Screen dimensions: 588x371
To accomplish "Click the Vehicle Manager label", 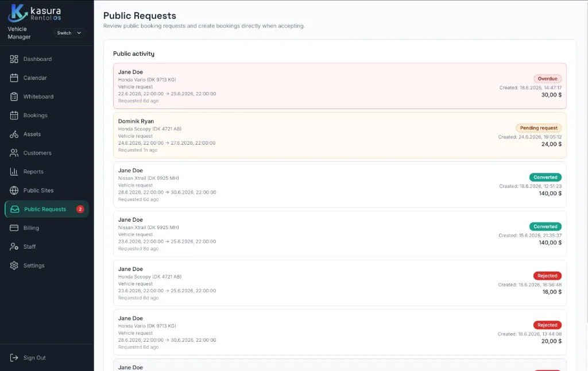I will [19, 33].
